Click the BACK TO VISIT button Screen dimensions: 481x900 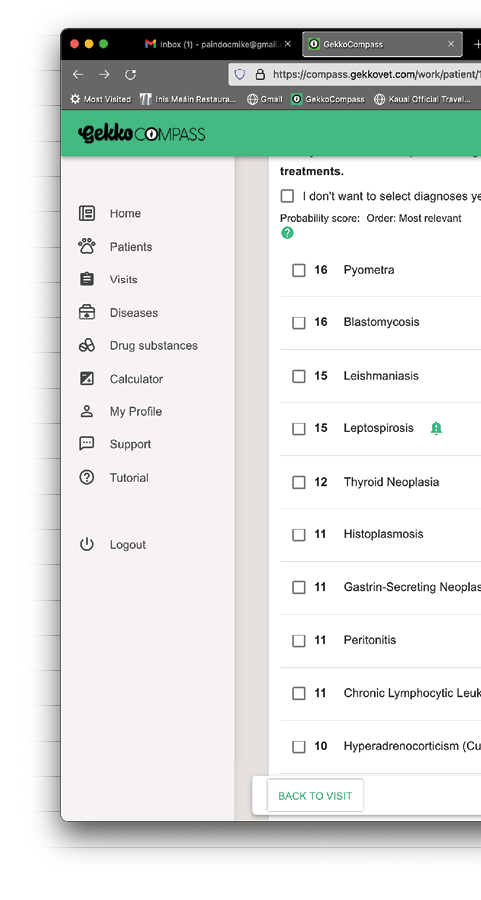click(315, 796)
